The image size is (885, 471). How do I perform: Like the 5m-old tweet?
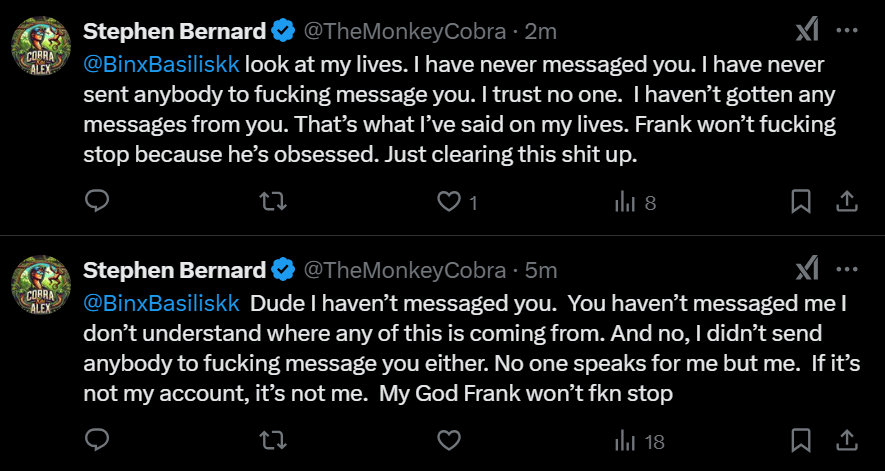(449, 440)
